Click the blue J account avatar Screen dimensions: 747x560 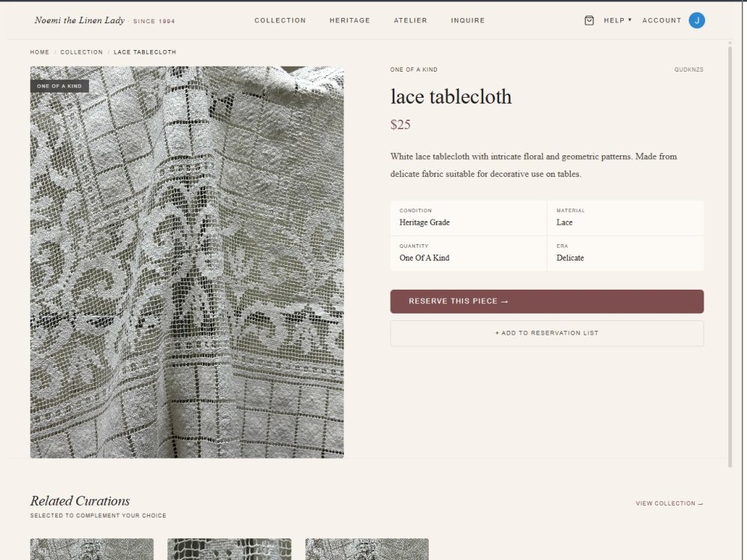[696, 20]
